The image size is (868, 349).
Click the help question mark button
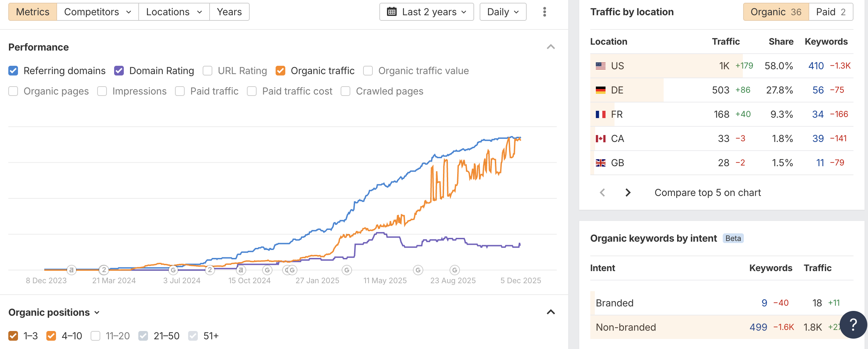[x=853, y=324]
